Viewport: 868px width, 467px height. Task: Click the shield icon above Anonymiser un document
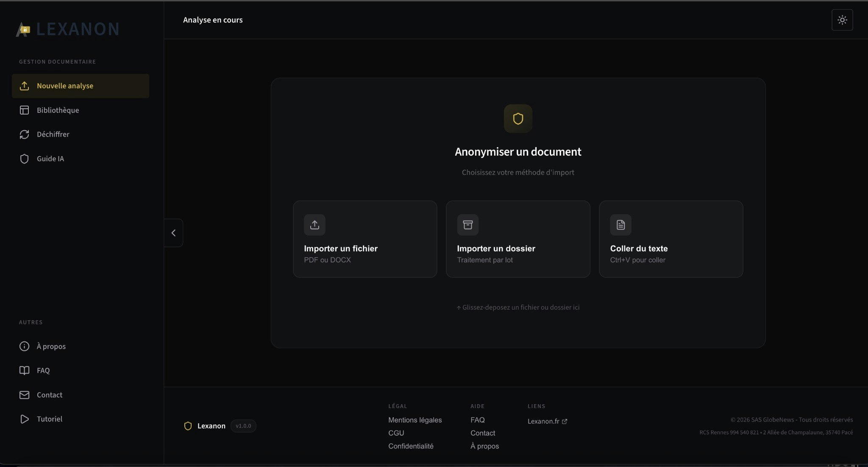pyautogui.click(x=518, y=119)
